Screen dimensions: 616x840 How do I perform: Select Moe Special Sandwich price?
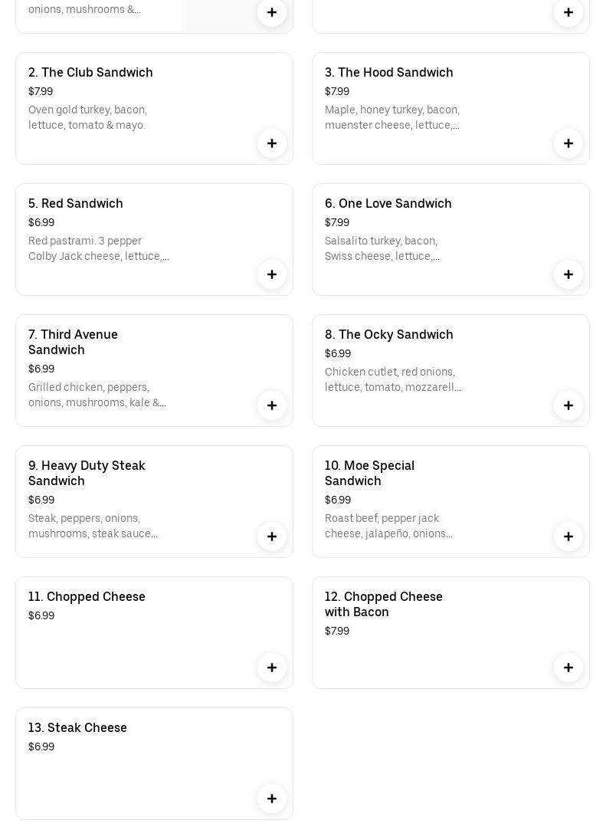pos(338,500)
